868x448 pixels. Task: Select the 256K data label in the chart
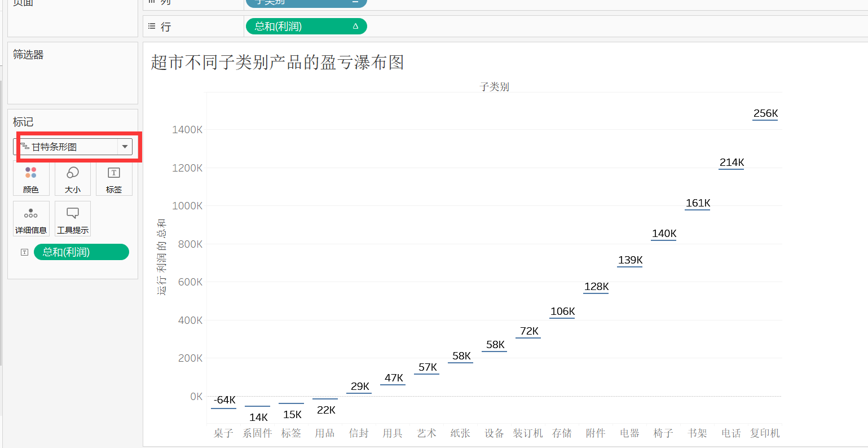coord(765,113)
